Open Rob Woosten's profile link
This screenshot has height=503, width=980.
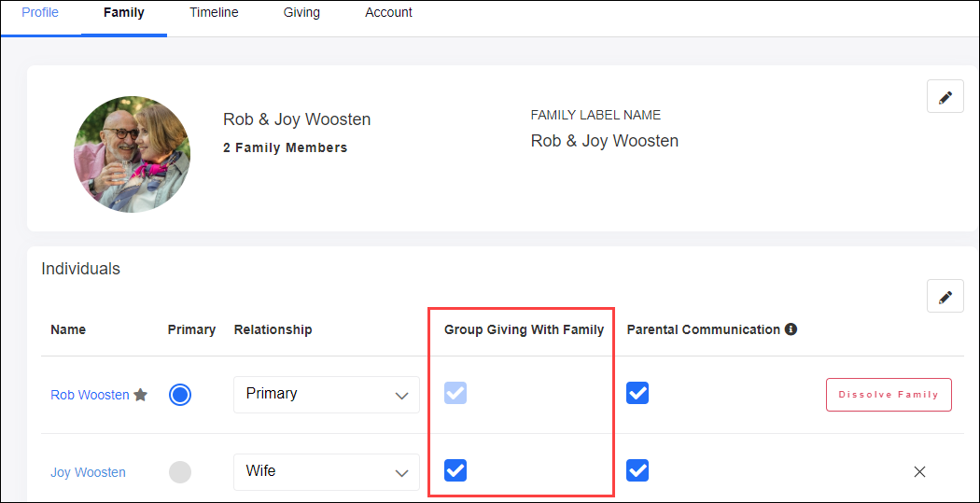click(x=90, y=395)
